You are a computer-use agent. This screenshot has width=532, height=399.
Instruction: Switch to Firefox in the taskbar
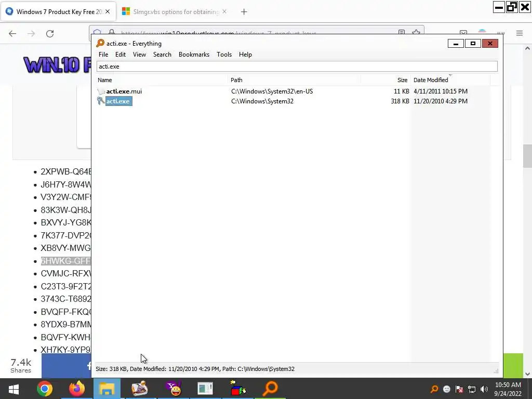coord(77,389)
